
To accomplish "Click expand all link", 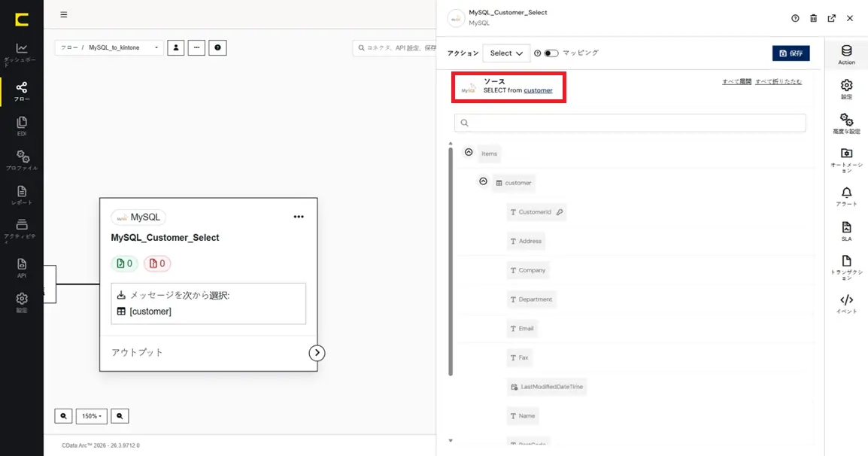I will click(x=737, y=81).
